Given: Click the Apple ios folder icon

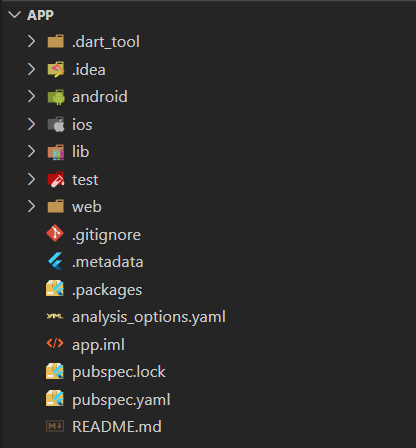Looking at the screenshot, I should point(56,124).
